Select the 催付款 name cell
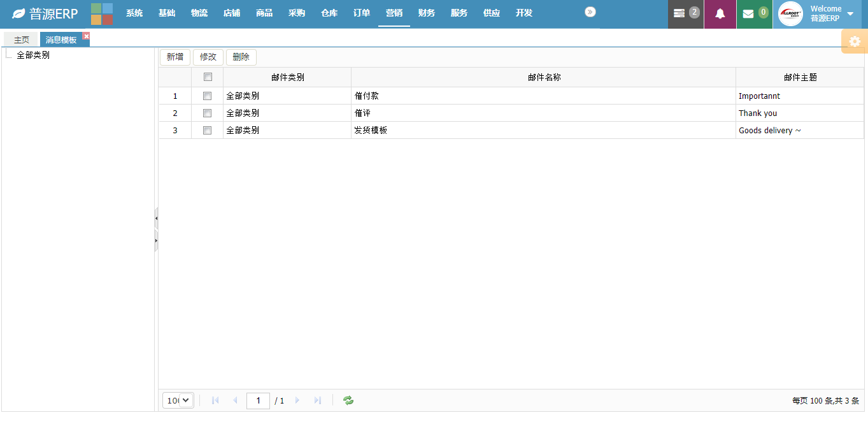Screen dimensions: 868x422 coord(544,96)
